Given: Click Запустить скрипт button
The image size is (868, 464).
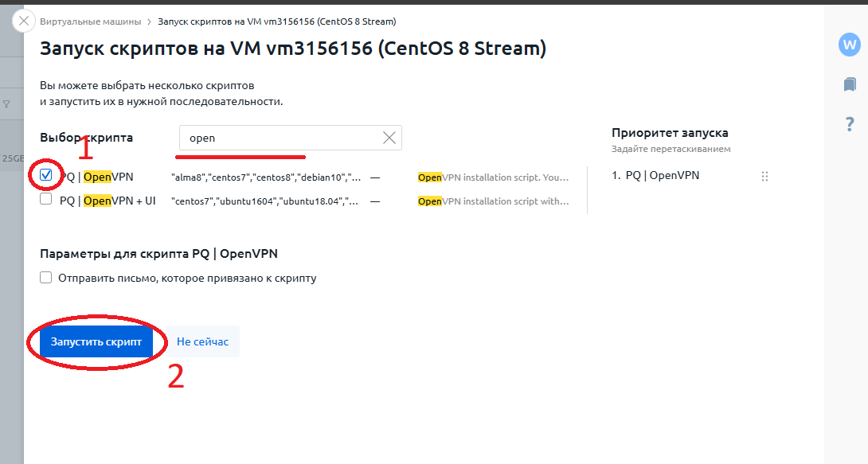Looking at the screenshot, I should pyautogui.click(x=96, y=341).
